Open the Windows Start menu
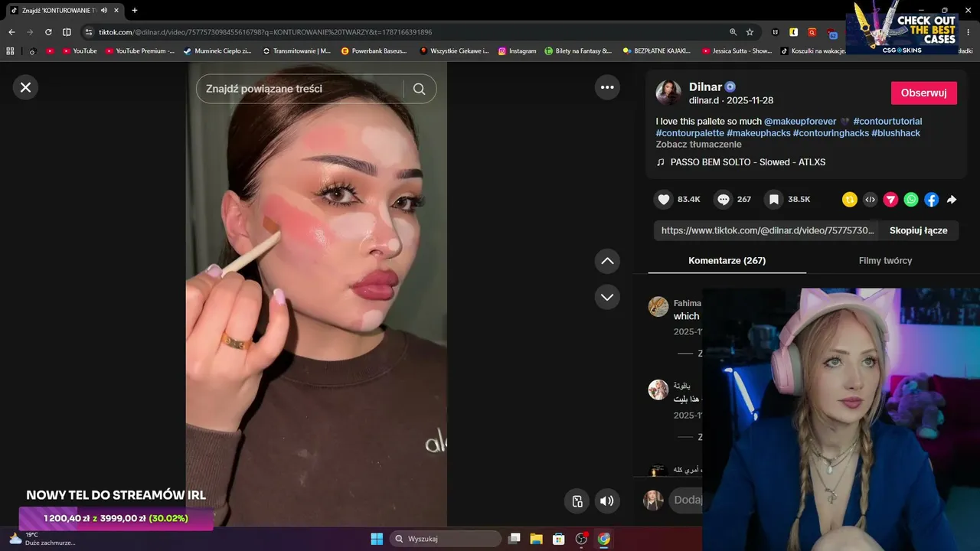Viewport: 980px width, 551px height. coord(377,539)
